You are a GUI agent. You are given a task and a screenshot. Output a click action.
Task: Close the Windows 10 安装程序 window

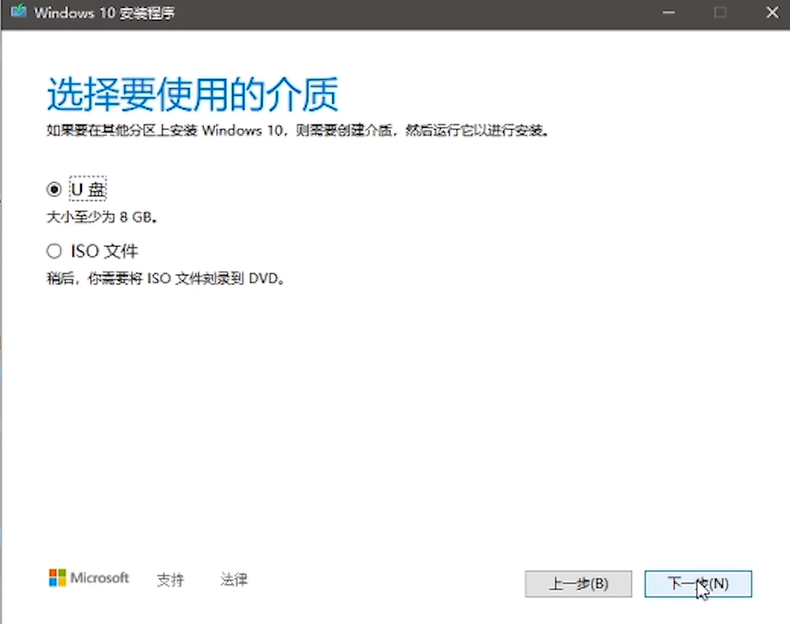tap(772, 13)
